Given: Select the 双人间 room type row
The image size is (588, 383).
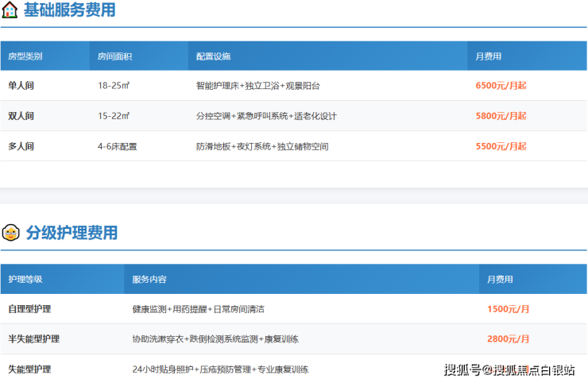Looking at the screenshot, I should pyautogui.click(x=21, y=116).
